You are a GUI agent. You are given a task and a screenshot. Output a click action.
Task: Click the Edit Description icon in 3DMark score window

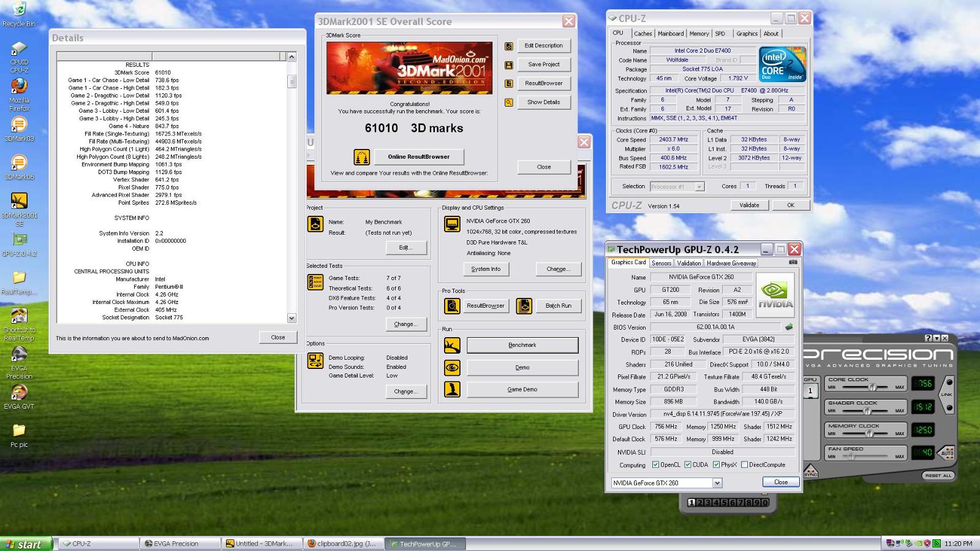click(509, 46)
